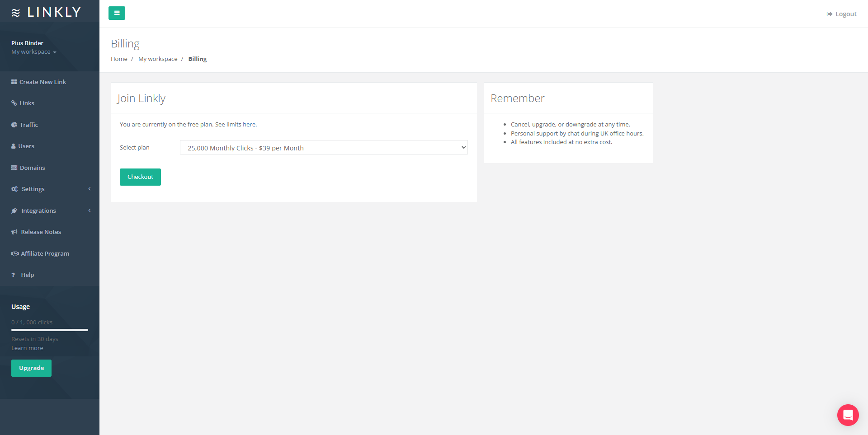The image size is (868, 435).
Task: Open the chat support bubble
Action: tap(848, 415)
